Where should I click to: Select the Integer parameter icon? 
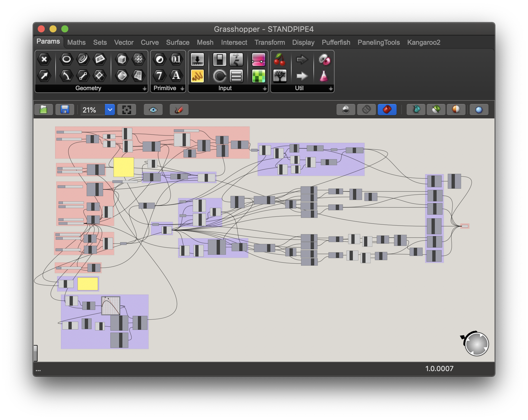[159, 76]
